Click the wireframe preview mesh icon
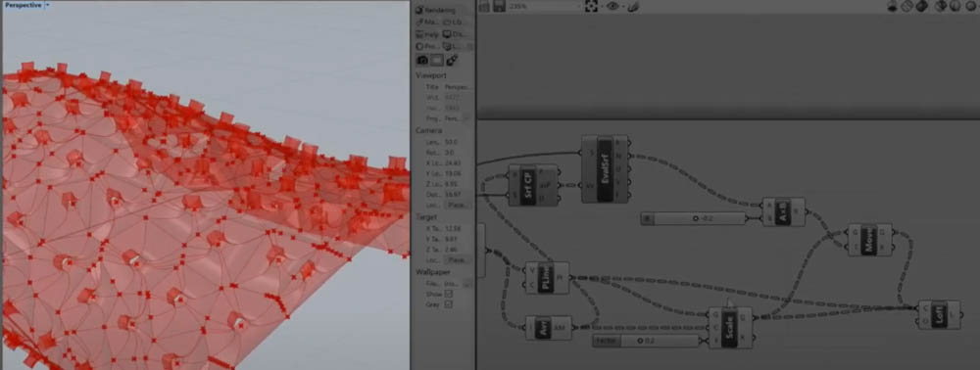 coord(908,6)
